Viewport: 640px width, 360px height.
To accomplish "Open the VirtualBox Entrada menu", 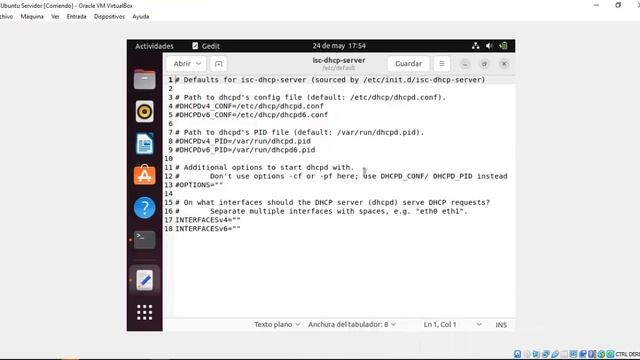I will point(76,16).
